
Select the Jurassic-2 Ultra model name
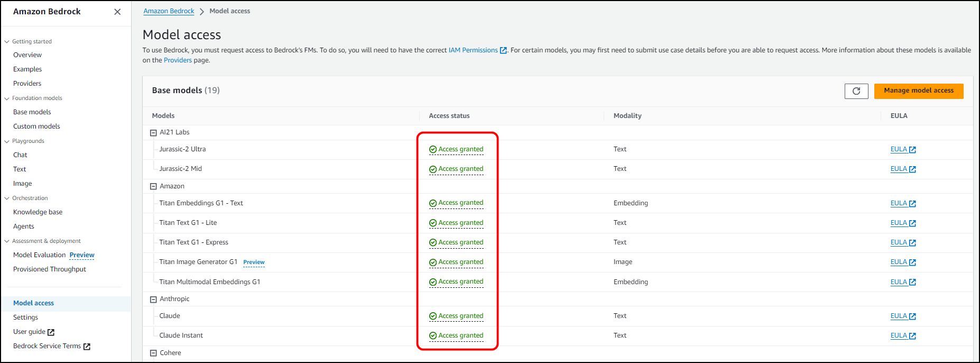click(x=182, y=149)
